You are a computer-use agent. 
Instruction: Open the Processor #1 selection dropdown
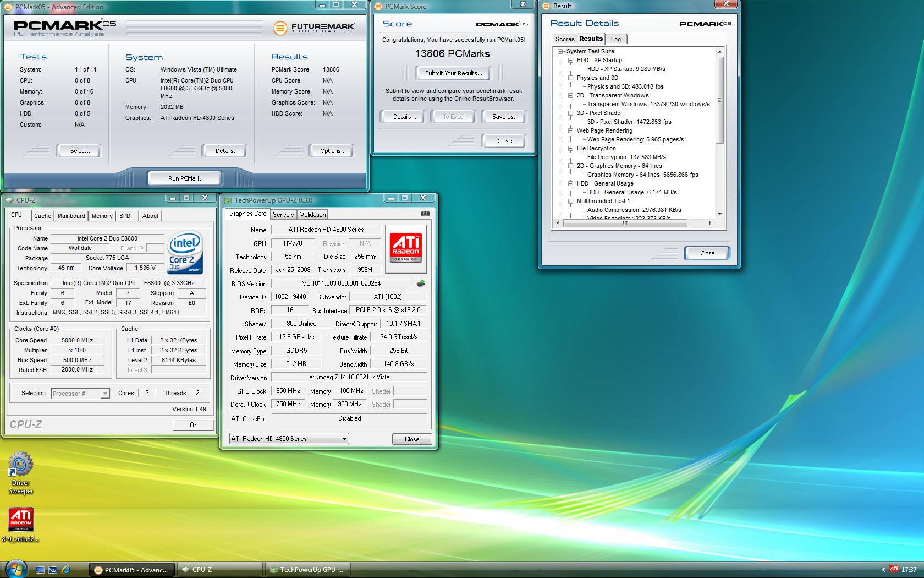coord(80,393)
